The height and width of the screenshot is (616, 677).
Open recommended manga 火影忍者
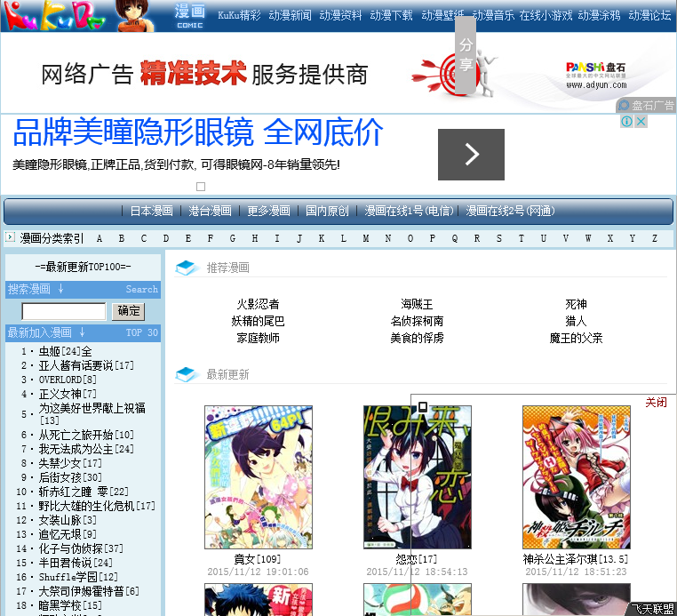[x=258, y=304]
